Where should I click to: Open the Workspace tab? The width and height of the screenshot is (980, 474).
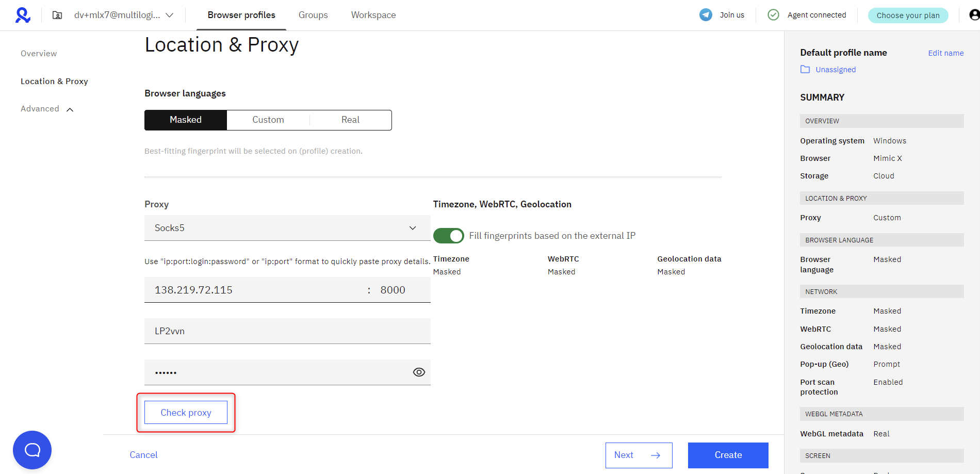pyautogui.click(x=373, y=15)
